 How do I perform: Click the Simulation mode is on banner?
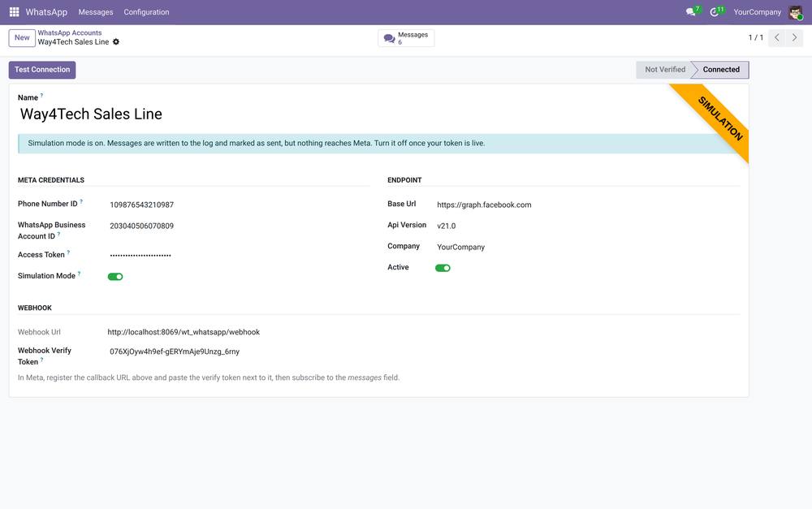[382, 144]
